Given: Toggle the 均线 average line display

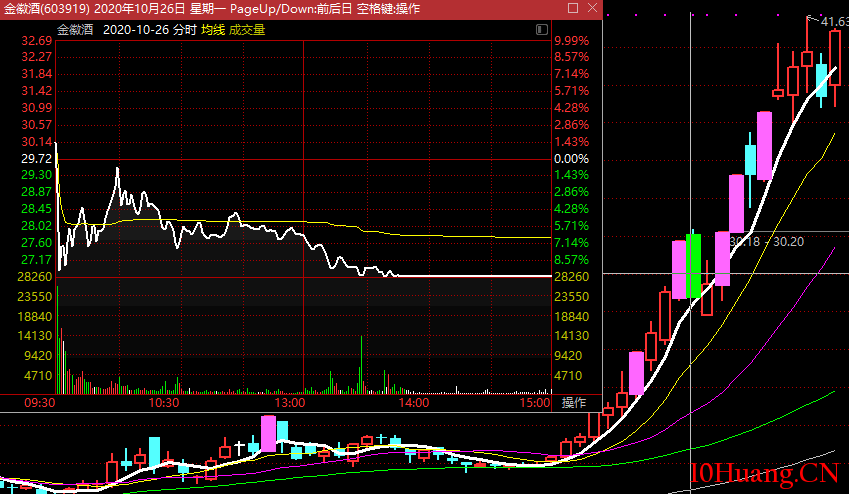Looking at the screenshot, I should coord(212,30).
